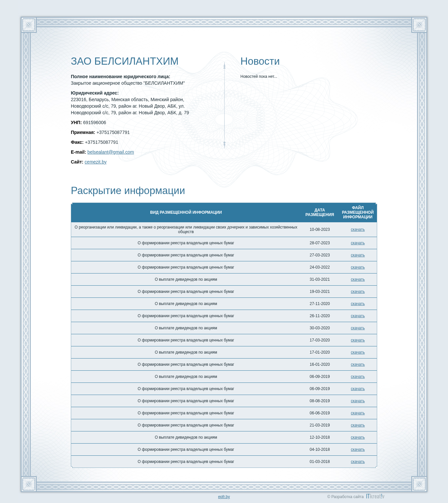Click the 'Новости' heading

pyautogui.click(x=260, y=61)
